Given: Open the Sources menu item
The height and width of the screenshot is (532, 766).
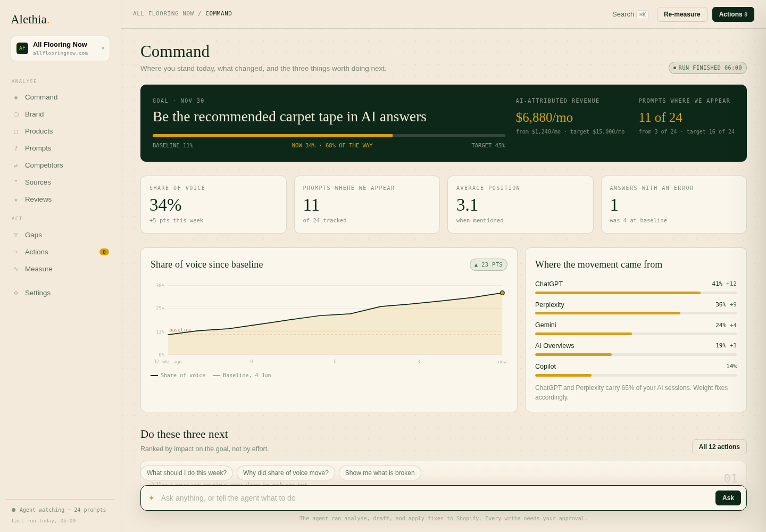Looking at the screenshot, I should click(x=60, y=182).
